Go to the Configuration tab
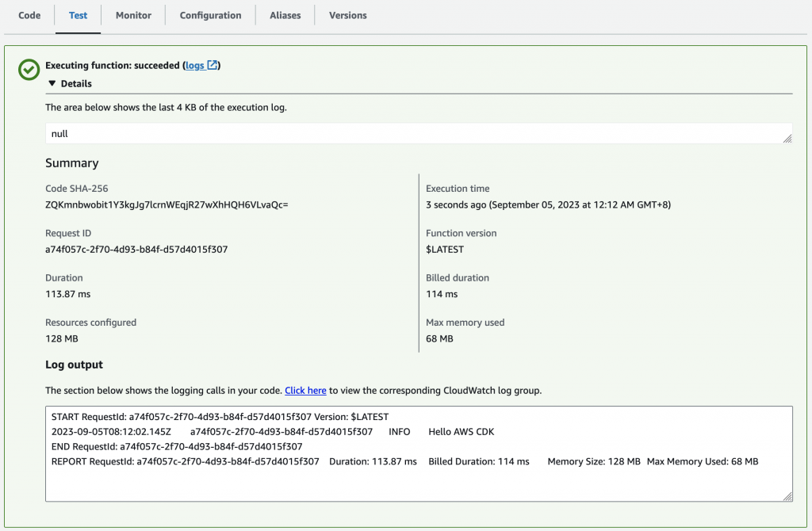Image resolution: width=812 pixels, height=531 pixels. 210,15
